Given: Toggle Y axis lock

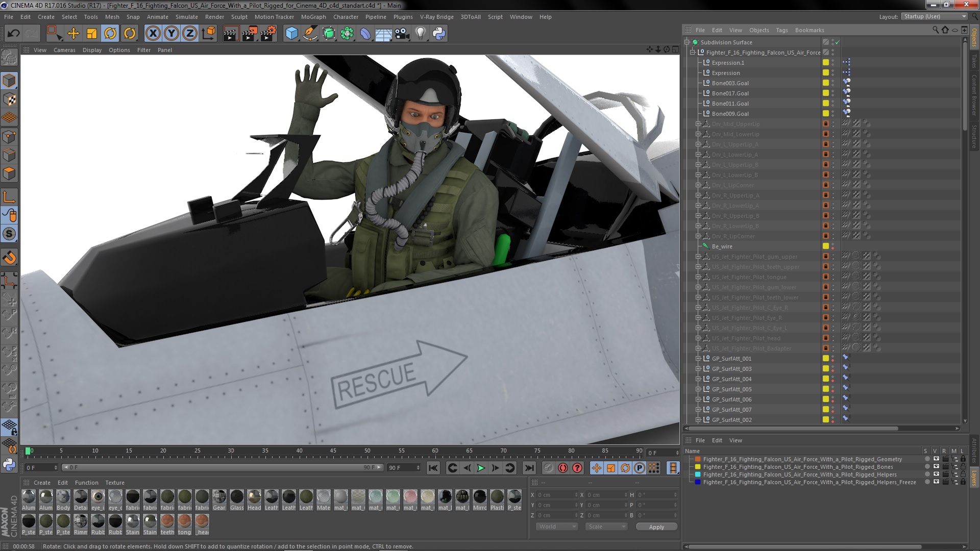Looking at the screenshot, I should [x=171, y=34].
